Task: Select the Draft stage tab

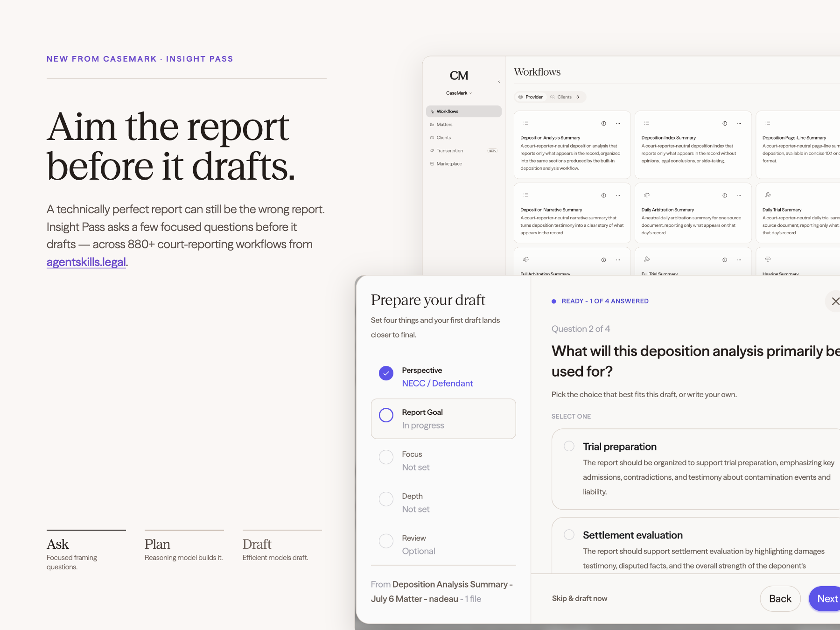Action: 282,546
